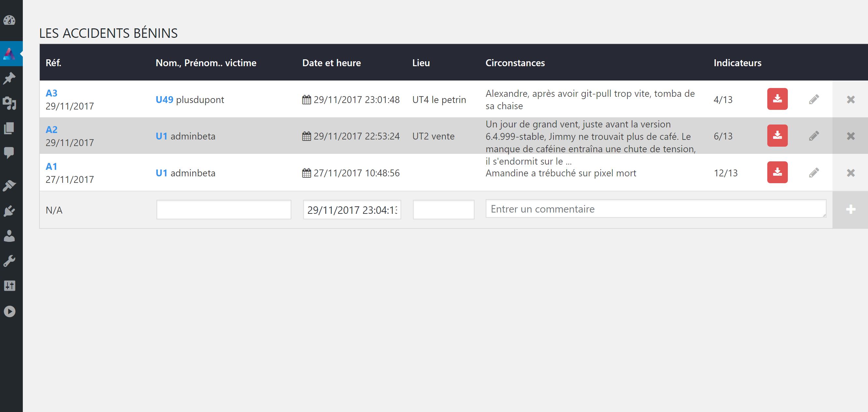Add new accident with plus button
The width and height of the screenshot is (868, 412).
850,210
